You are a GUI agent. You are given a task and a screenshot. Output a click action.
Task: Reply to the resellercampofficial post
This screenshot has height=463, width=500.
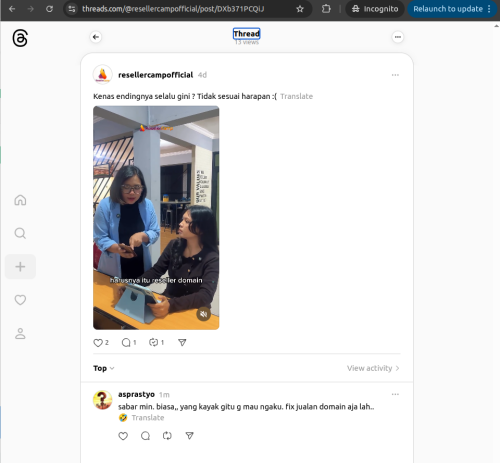point(126,343)
